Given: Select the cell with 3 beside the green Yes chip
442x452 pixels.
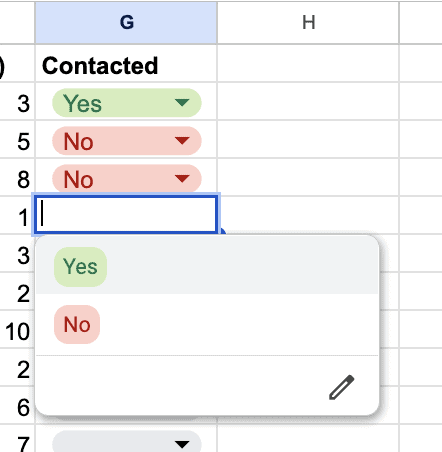Looking at the screenshot, I should [x=17, y=102].
